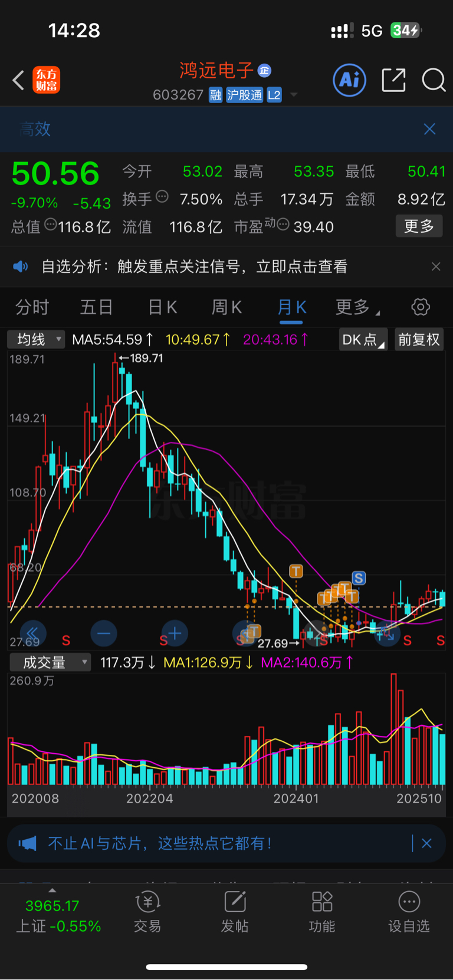Open 不止AI与芯片 hot topics link
The width and height of the screenshot is (453, 980).
[159, 843]
